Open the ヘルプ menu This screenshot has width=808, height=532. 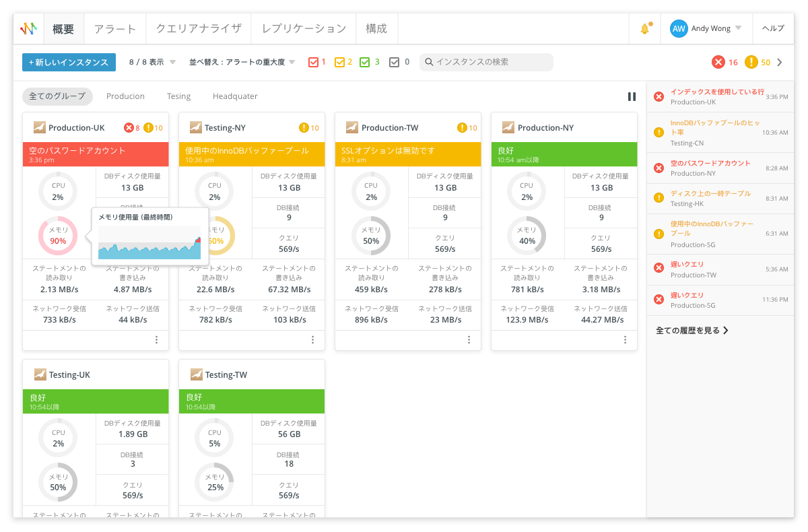point(773,29)
